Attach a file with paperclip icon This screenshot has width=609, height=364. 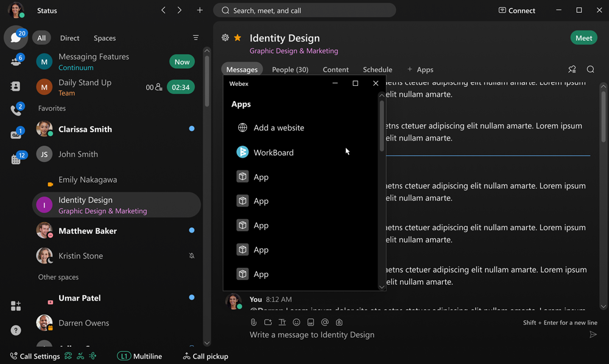253,322
